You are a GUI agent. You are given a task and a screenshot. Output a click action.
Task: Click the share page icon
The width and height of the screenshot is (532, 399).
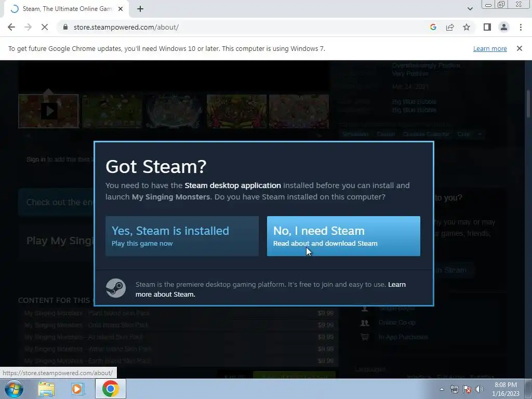(450, 27)
